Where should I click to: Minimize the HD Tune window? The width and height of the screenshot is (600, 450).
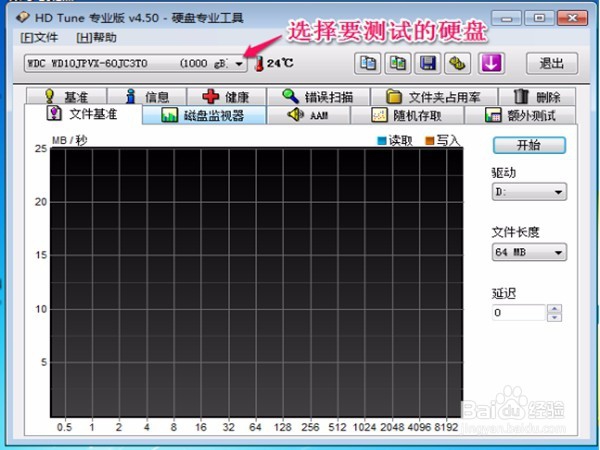pos(506,18)
